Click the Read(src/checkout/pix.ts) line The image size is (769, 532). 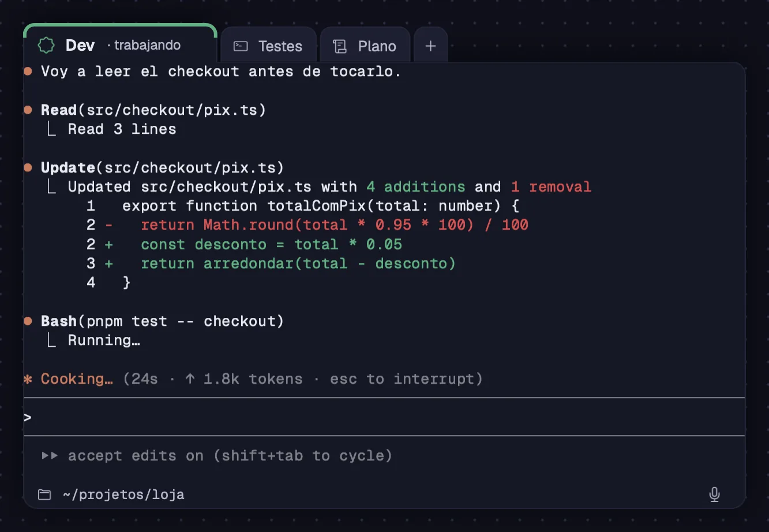tap(153, 110)
